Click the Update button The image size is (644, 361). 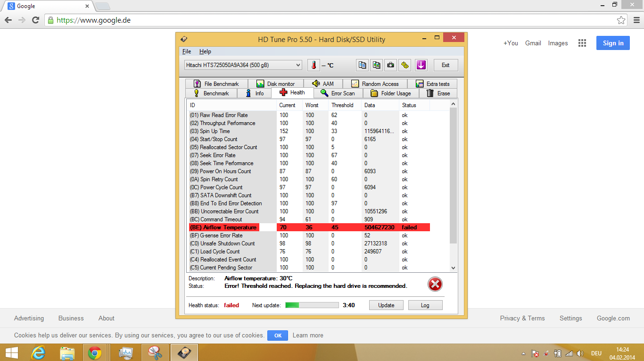(x=386, y=305)
